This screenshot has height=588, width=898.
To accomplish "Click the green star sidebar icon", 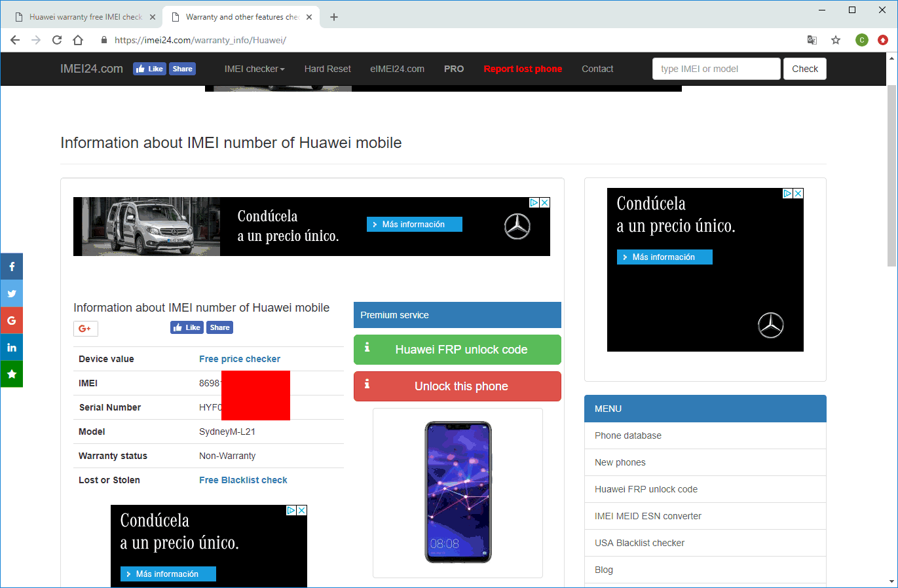I will click(x=12, y=374).
